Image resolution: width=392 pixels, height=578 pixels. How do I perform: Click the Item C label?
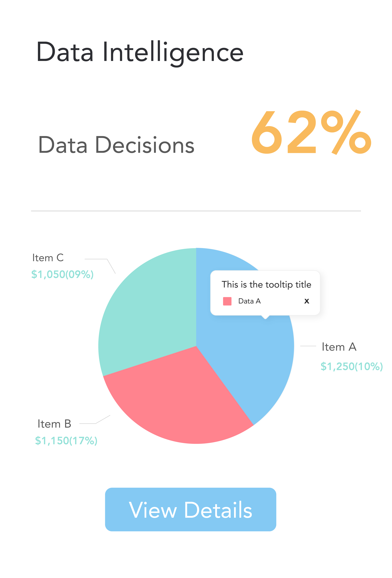(x=48, y=258)
